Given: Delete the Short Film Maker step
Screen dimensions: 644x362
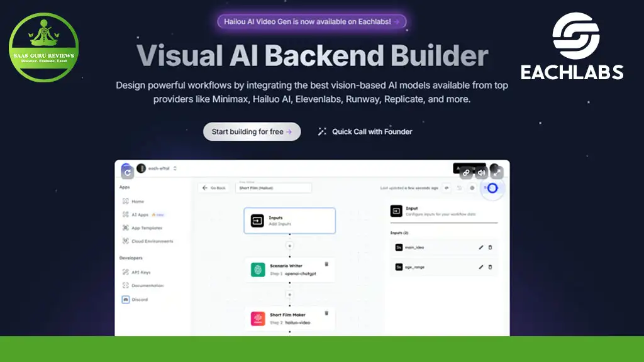Looking at the screenshot, I should (x=326, y=313).
